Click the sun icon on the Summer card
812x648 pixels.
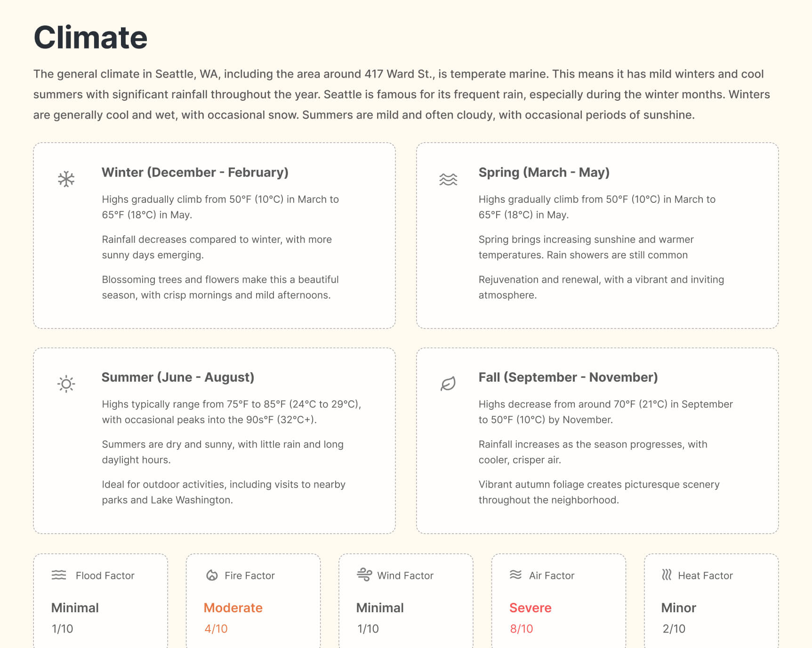[66, 383]
